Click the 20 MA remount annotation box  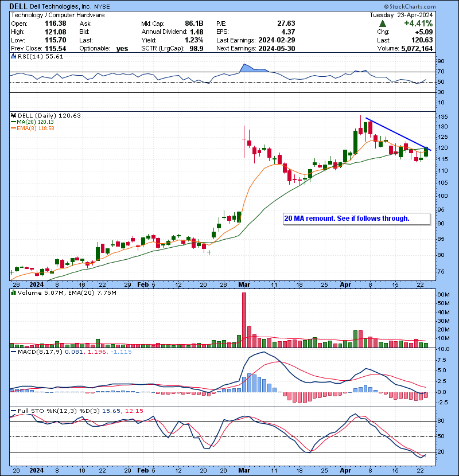click(x=357, y=219)
